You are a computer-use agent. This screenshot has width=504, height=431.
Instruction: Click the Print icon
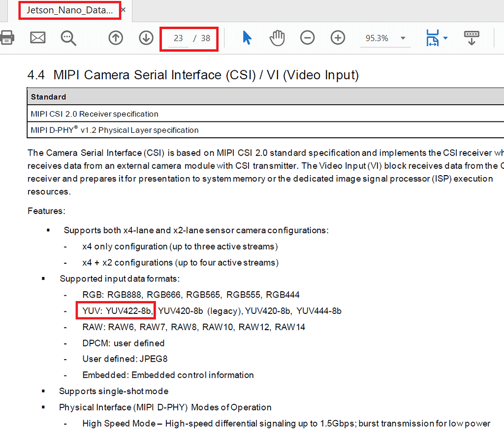tap(7, 38)
